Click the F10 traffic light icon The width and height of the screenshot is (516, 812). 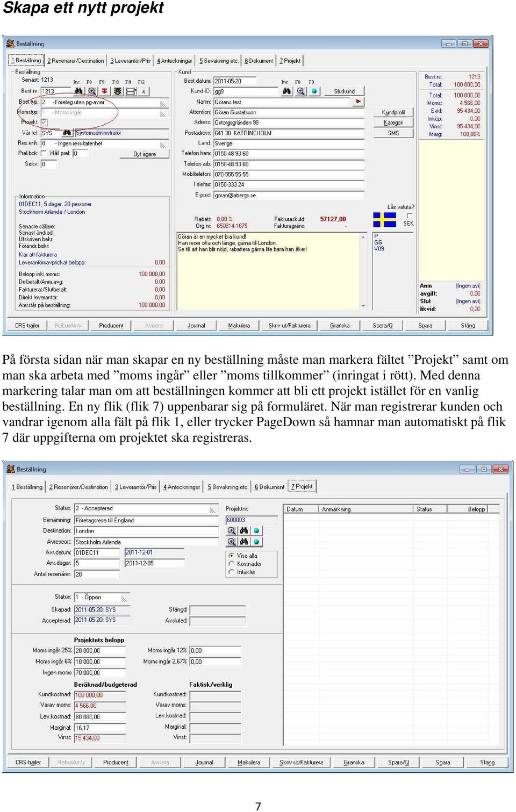[x=118, y=91]
